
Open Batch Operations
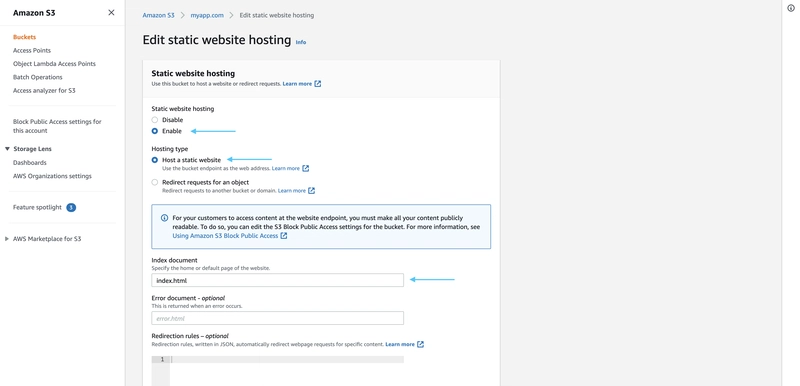[x=38, y=77]
